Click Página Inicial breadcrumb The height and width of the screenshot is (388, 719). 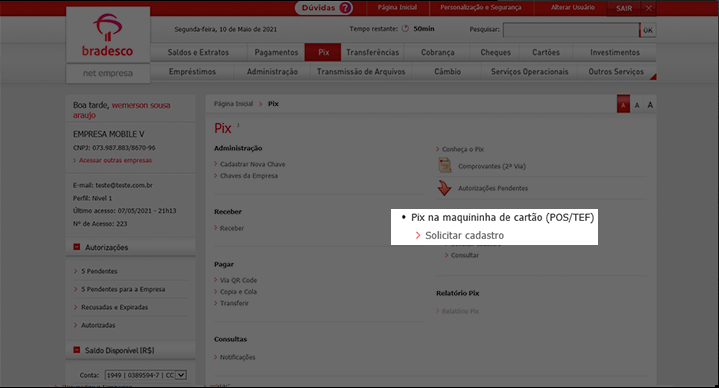[233, 104]
